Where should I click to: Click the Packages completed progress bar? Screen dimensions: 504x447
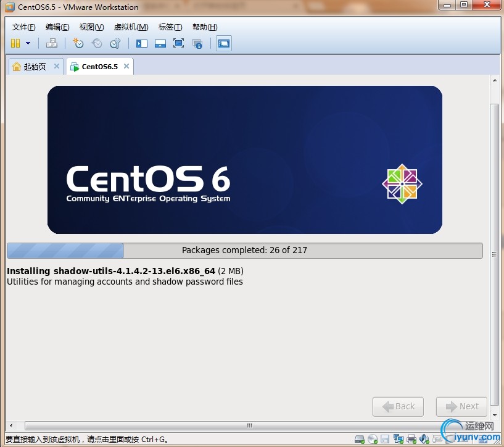pyautogui.click(x=245, y=251)
